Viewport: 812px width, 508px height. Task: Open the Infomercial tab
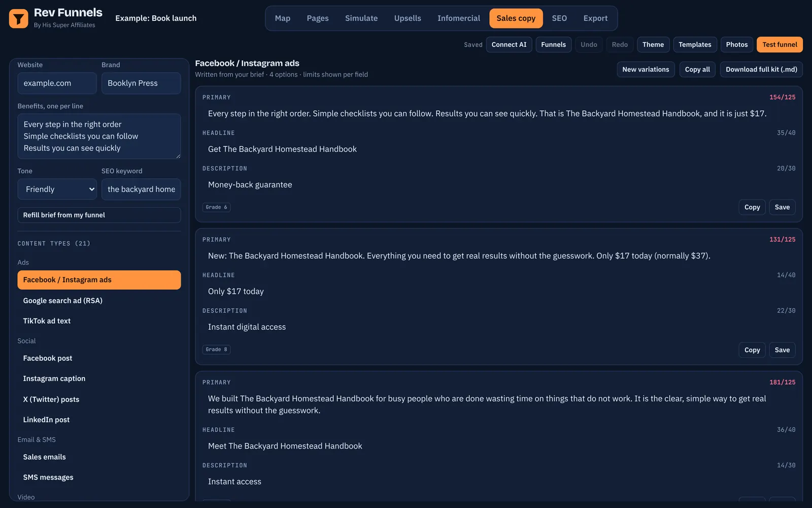[459, 18]
